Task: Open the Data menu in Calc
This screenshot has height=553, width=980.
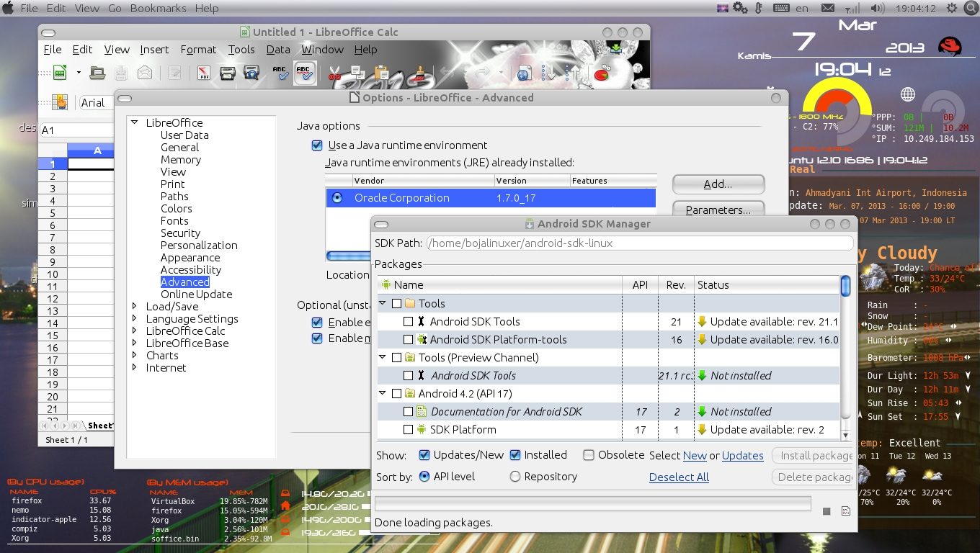Action: (278, 50)
